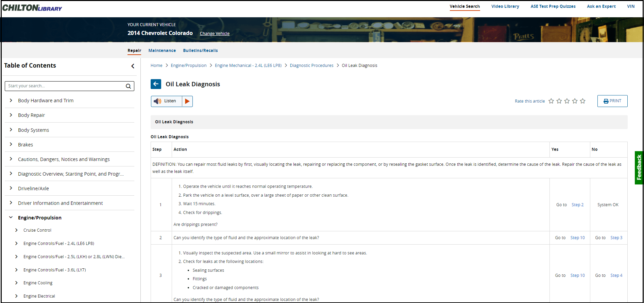Open Engine/Propulsion breadcrumb link
The image size is (644, 303).
point(189,66)
